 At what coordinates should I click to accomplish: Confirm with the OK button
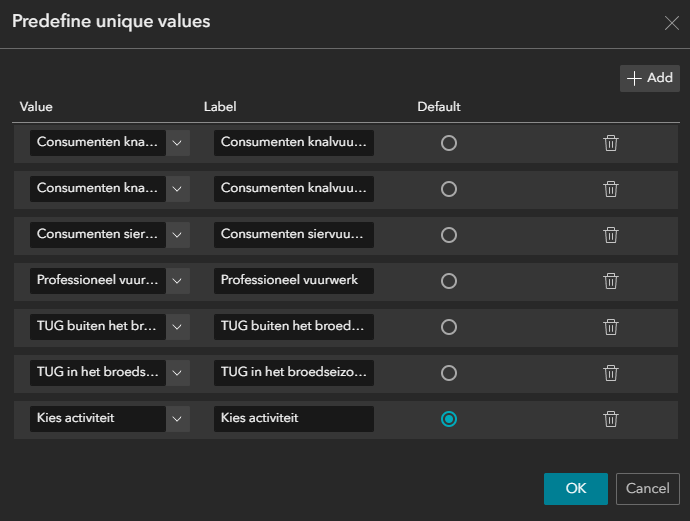click(x=575, y=489)
